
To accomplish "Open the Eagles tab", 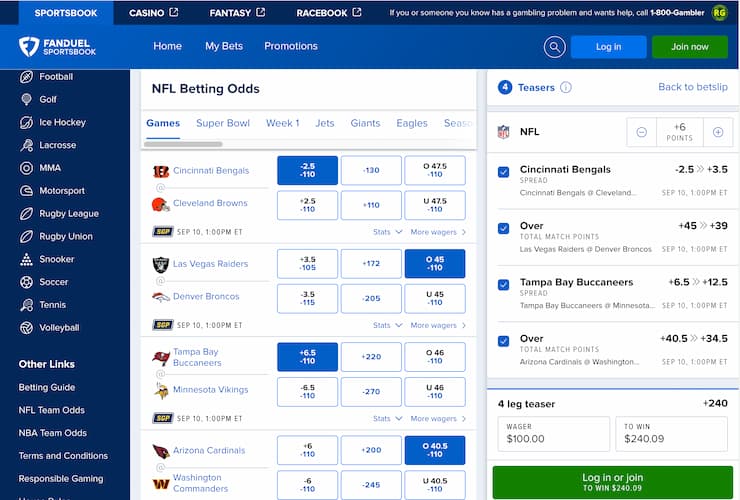I will (x=412, y=123).
